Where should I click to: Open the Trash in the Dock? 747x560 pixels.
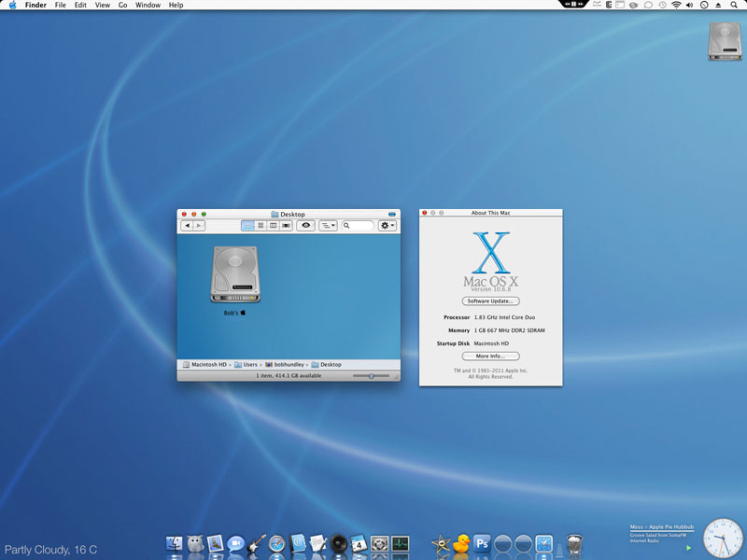tap(575, 543)
